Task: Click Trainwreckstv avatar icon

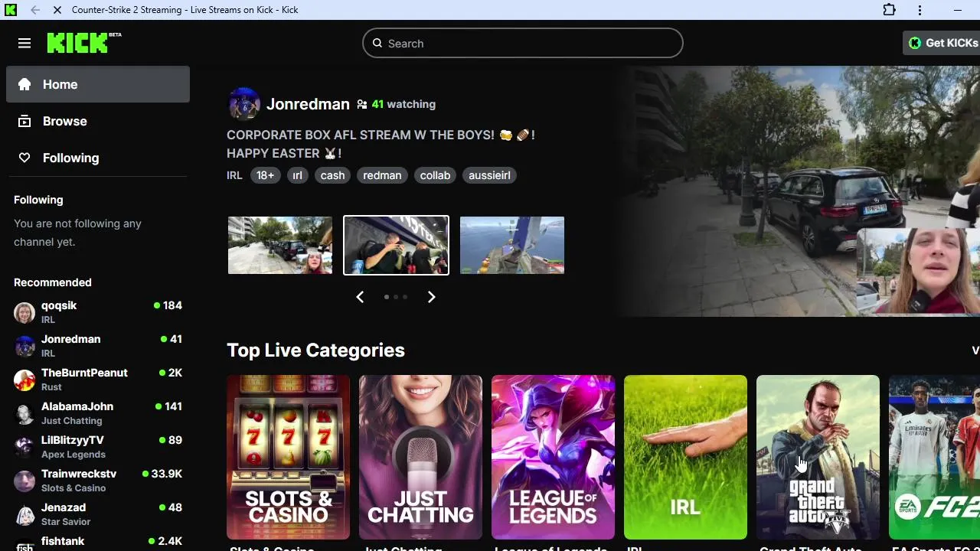Action: [x=24, y=481]
